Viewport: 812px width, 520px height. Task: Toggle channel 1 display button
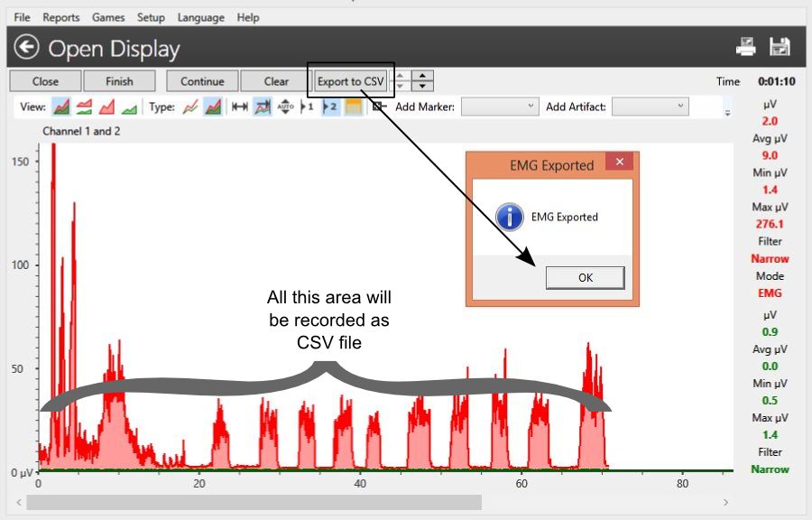[307, 107]
